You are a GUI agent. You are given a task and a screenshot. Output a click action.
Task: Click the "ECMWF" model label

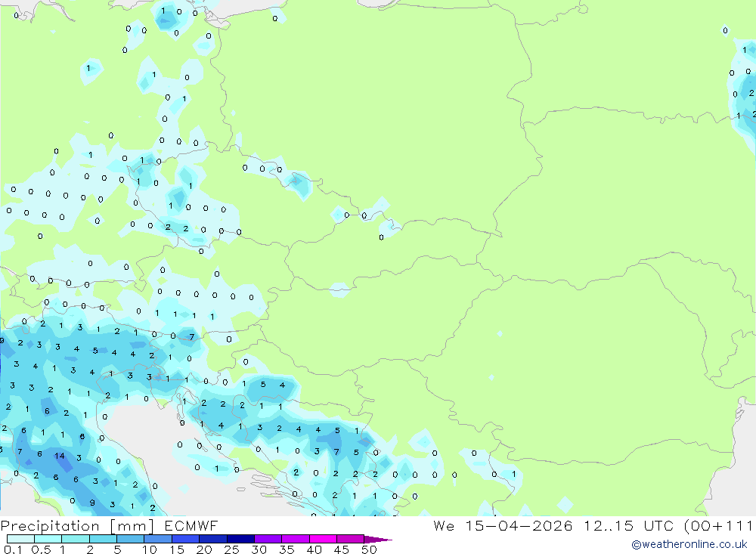click(191, 525)
